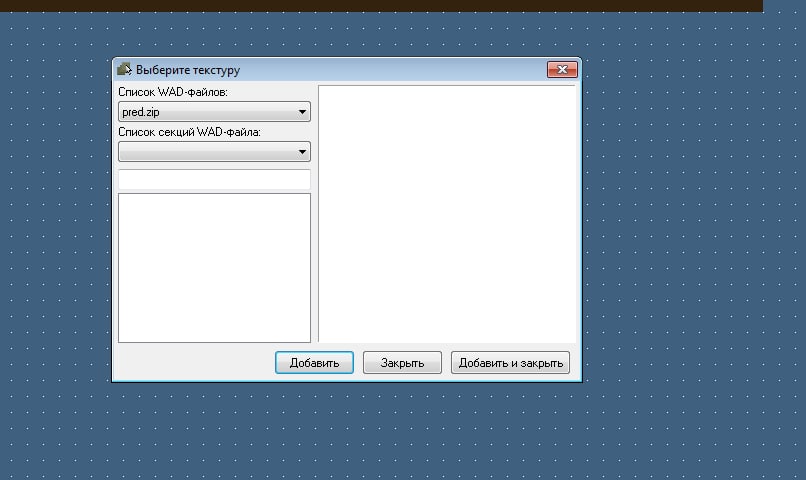
Task: Click the 'Закрыть' button
Action: 402,363
